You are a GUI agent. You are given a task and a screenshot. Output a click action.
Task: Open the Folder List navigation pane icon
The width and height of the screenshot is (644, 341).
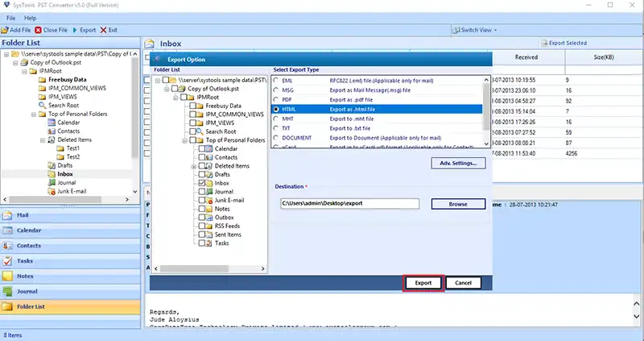click(7, 306)
